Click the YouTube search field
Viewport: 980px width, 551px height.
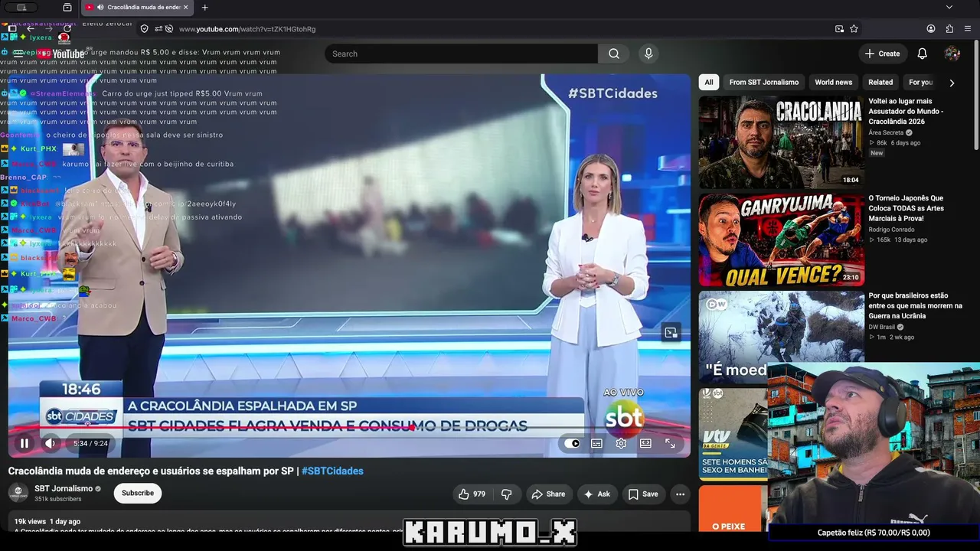pyautogui.click(x=461, y=54)
